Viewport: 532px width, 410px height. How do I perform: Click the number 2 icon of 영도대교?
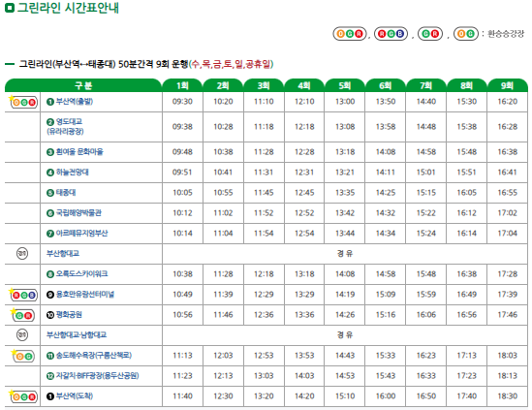click(x=50, y=122)
